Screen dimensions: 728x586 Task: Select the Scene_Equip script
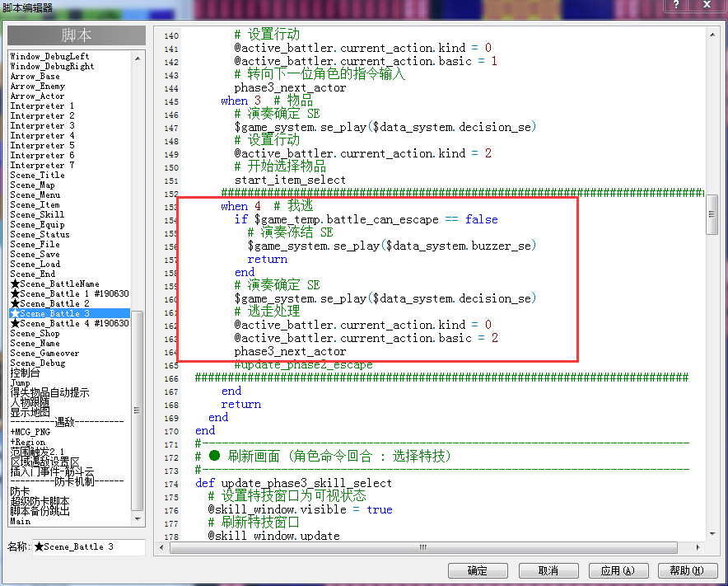pos(37,224)
